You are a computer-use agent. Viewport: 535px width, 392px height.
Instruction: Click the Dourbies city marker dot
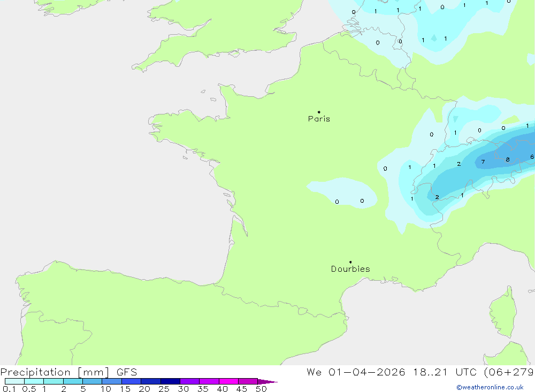350,262
